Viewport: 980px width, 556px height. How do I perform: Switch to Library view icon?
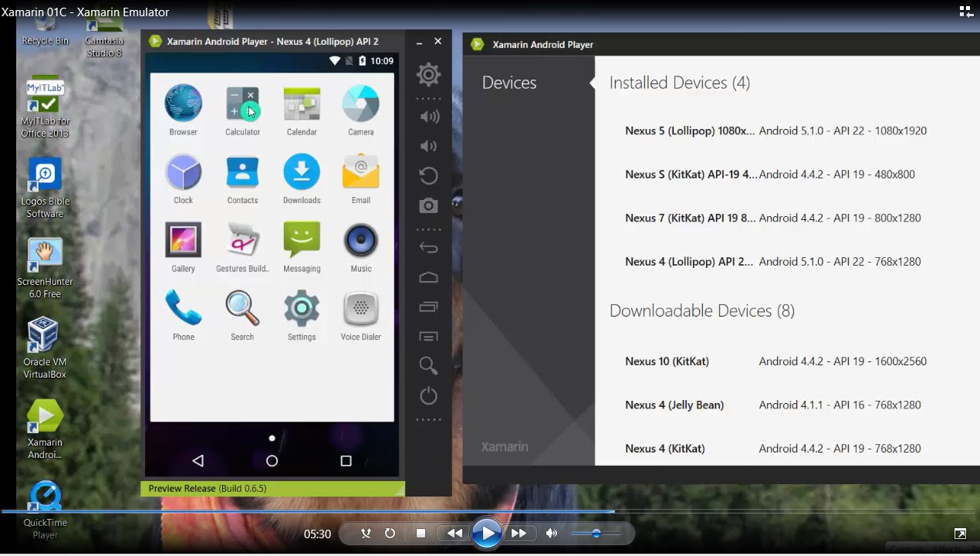tap(966, 12)
